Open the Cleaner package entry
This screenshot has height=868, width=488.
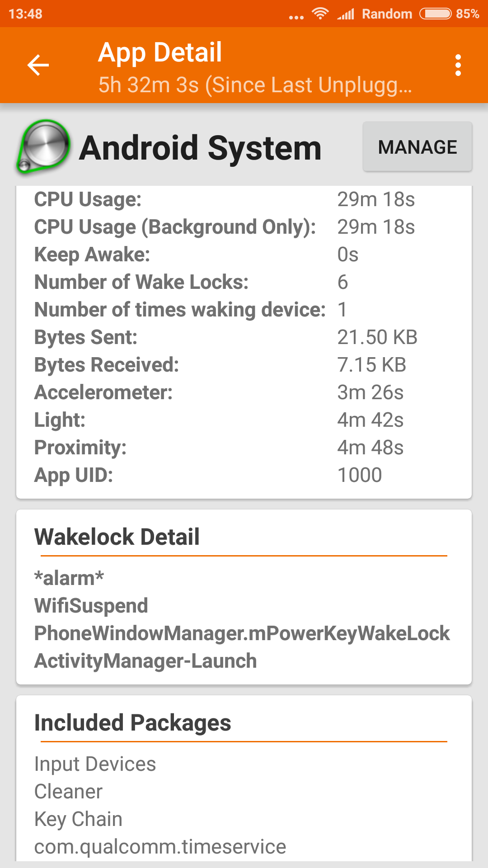[x=69, y=792]
